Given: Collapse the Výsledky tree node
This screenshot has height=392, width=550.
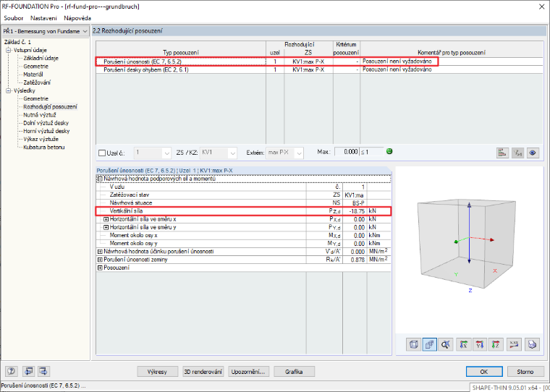Looking at the screenshot, I should tap(9, 90).
